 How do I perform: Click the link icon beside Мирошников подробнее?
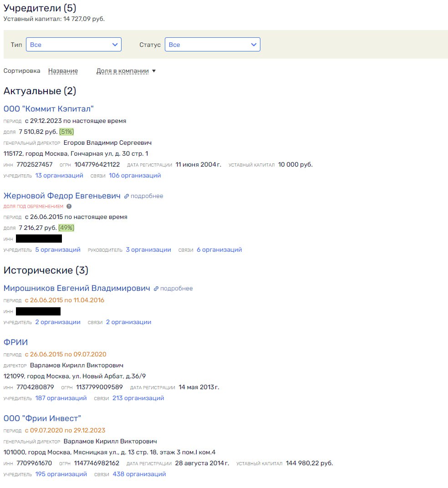point(156,289)
